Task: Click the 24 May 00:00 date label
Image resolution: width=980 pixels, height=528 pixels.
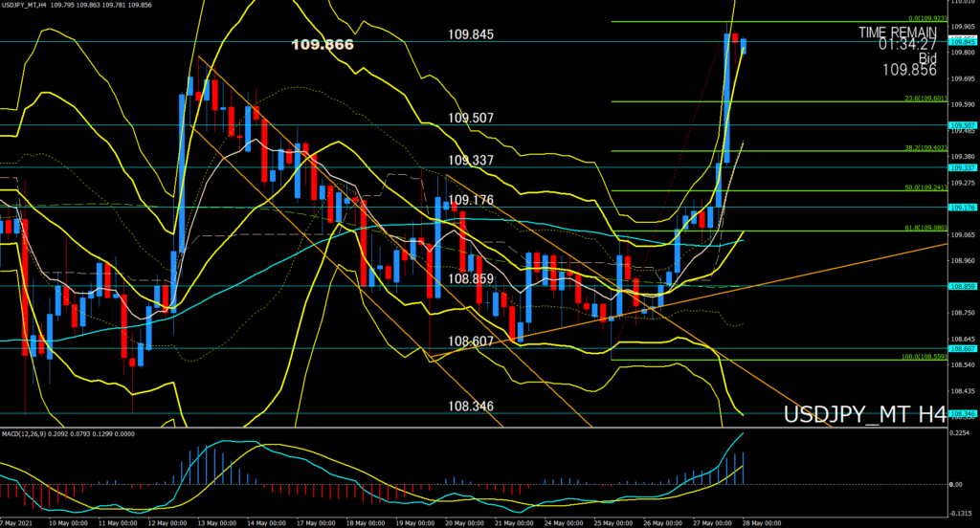Action: coord(564,523)
